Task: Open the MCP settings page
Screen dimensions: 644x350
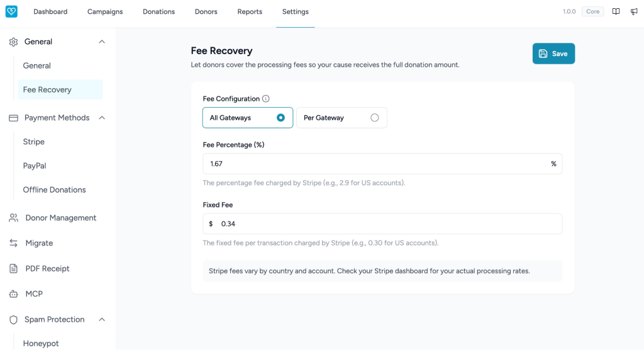Action: [x=34, y=294]
